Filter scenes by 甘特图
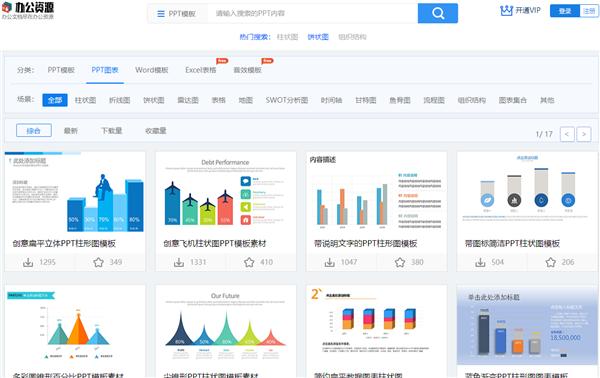Viewport: 600px width, 378px height. (365, 100)
